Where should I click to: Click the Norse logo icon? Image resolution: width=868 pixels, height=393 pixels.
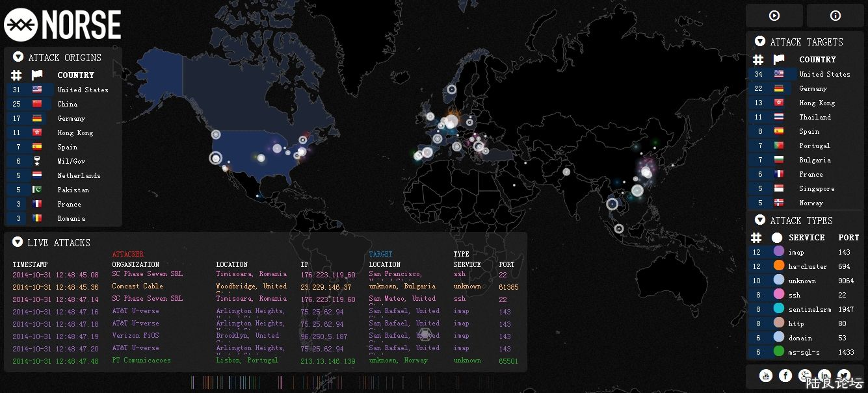(x=21, y=25)
